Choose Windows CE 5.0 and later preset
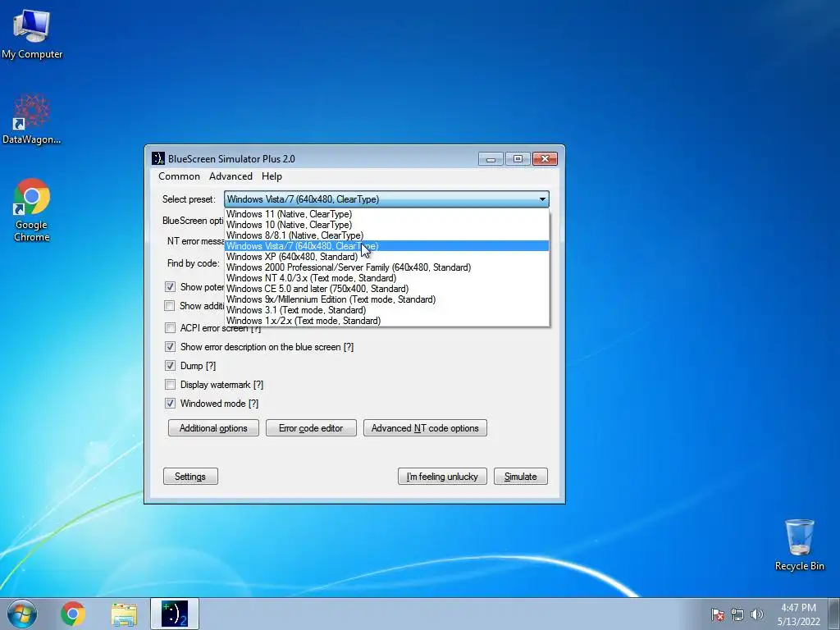 [x=387, y=289]
